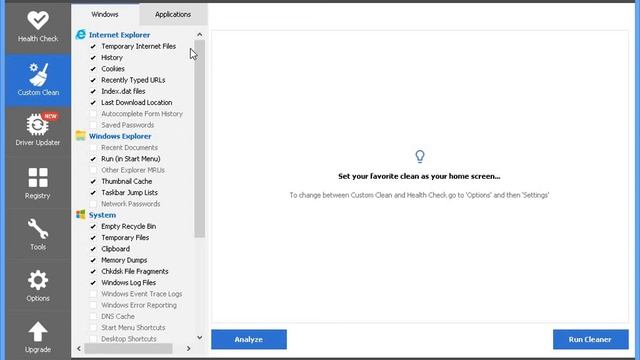
Task: Click the list scroll up arrow
Action: click(200, 35)
